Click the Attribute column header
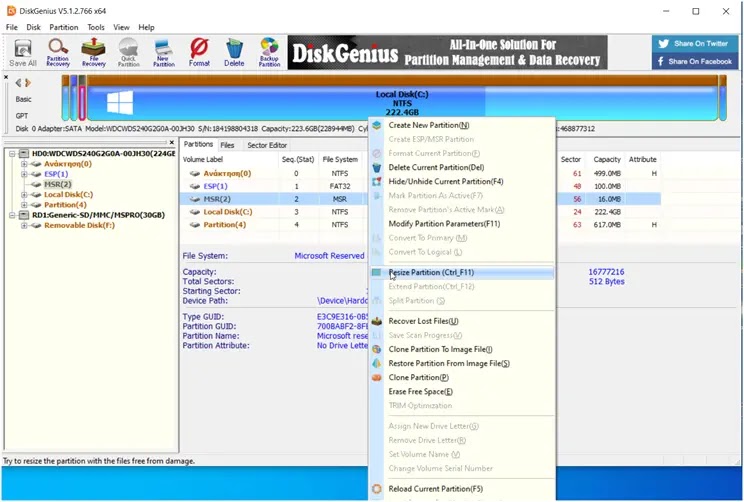Image resolution: width=744 pixels, height=502 pixels. pos(642,159)
